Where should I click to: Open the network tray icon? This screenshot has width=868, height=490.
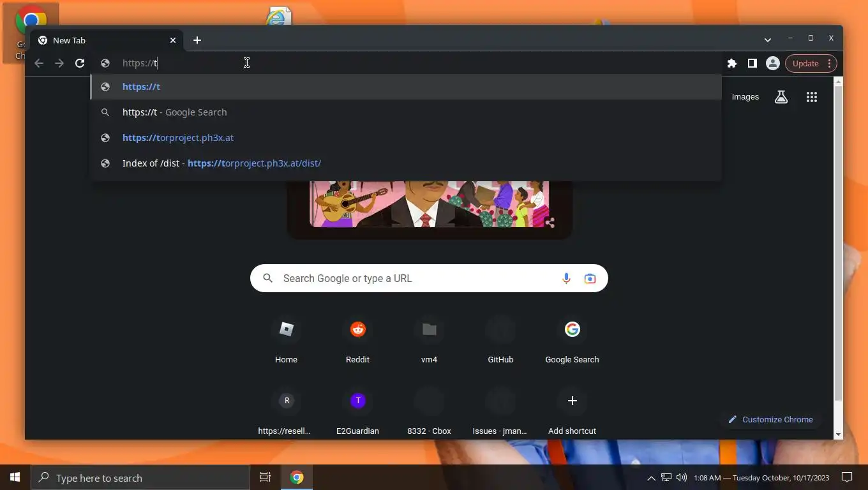coord(666,477)
